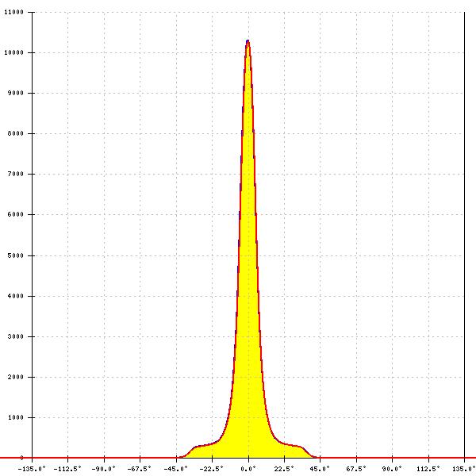Image resolution: width=476 pixels, height=476 pixels.
Task: Click the peak of the red curve
Action: click(248, 40)
